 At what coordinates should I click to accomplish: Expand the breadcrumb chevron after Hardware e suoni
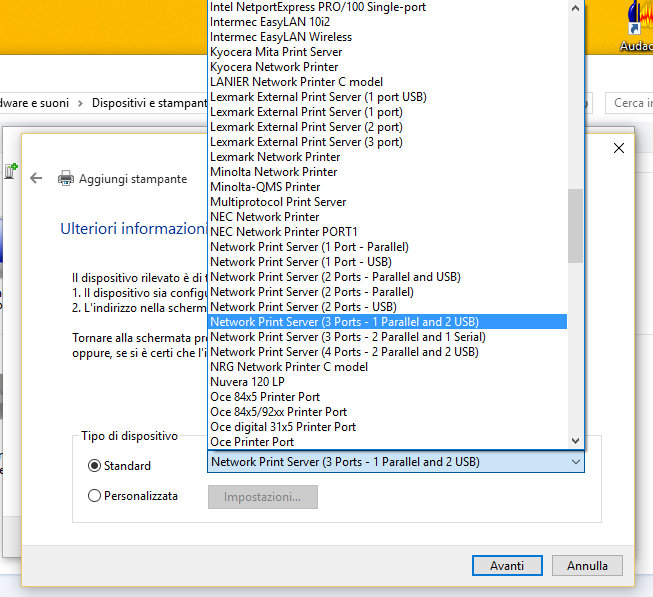point(80,103)
